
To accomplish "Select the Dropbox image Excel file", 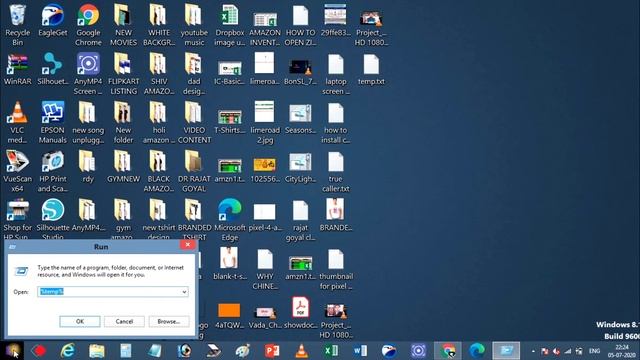I will click(229, 24).
